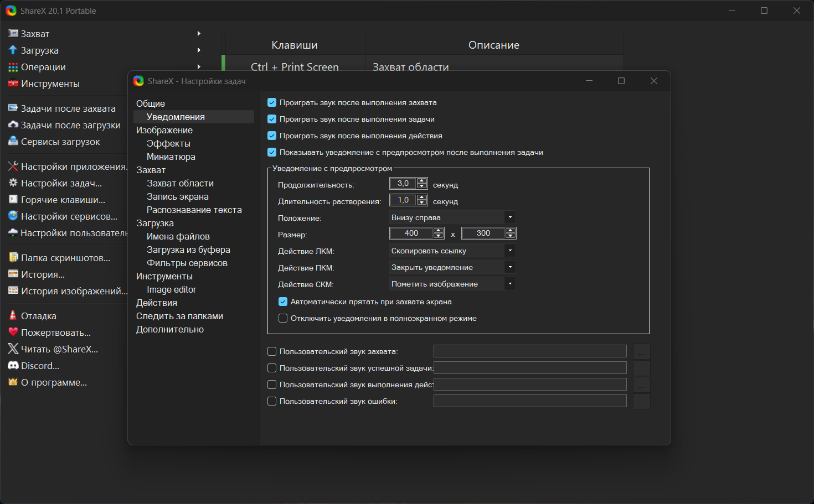Click the Настройки пользовательских загрузчиков icon
814x504 pixels.
coord(13,233)
